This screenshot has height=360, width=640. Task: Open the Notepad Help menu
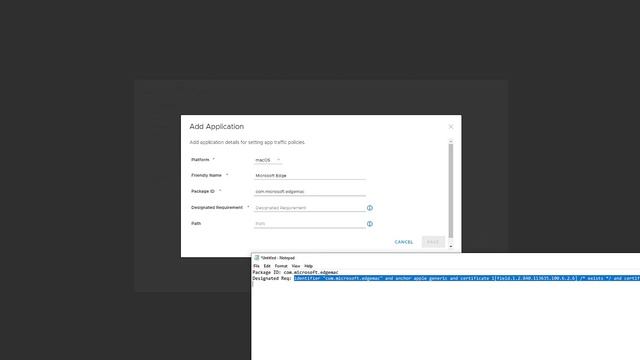tap(309, 266)
